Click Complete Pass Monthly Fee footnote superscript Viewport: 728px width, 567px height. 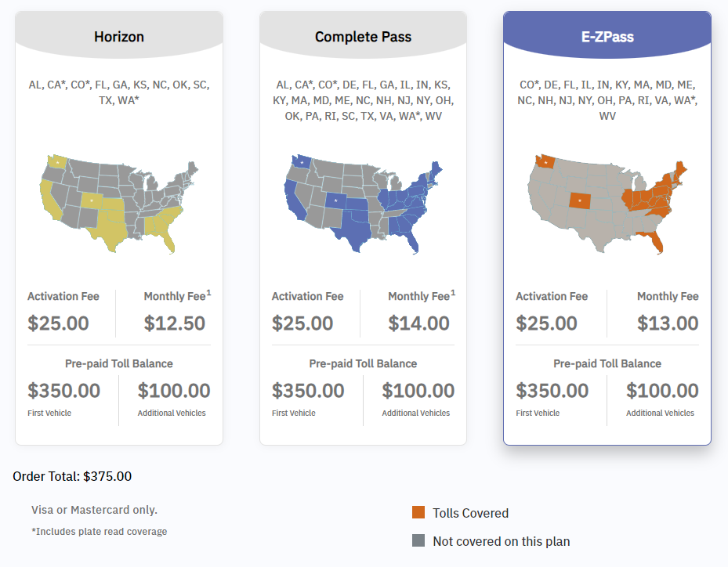[453, 293]
